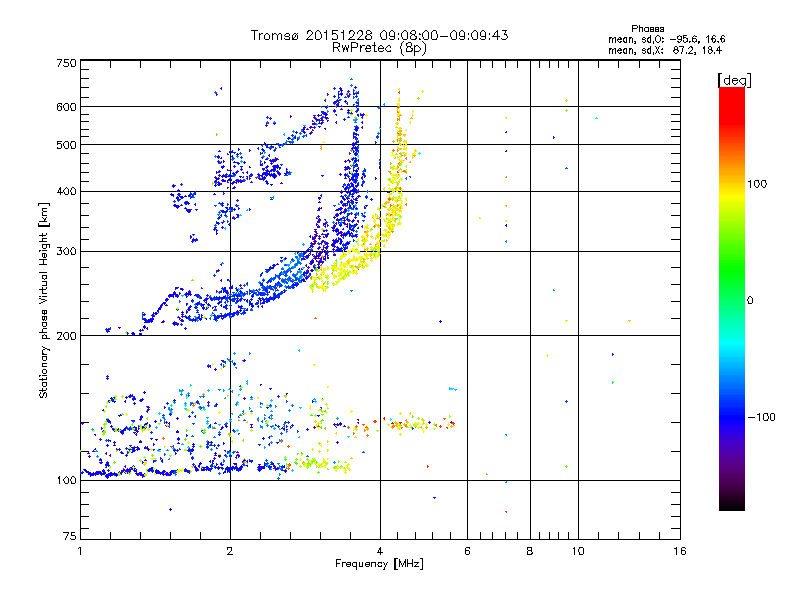Select the '100' label on the color bar
Screen dimensions: 800x600
click(x=757, y=184)
